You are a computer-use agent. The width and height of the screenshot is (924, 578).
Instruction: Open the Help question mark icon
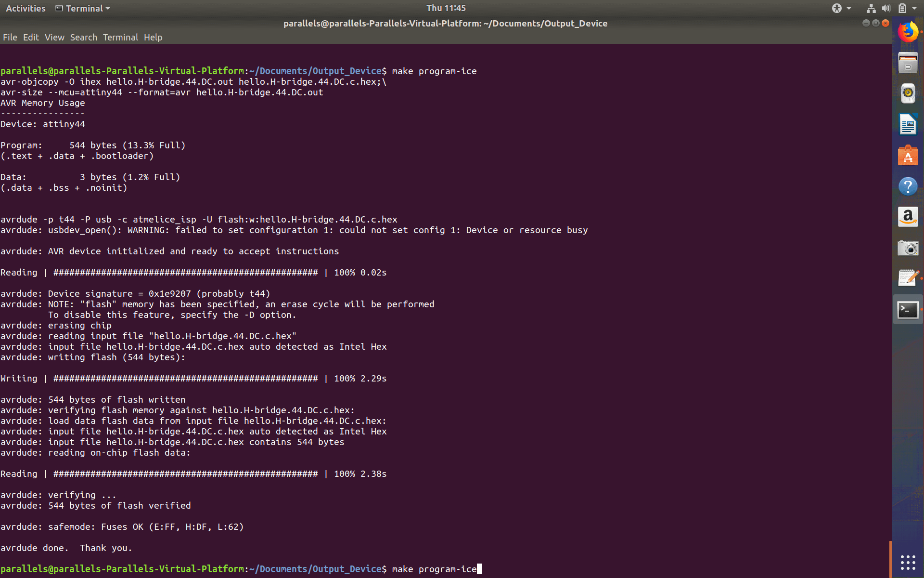click(x=908, y=186)
